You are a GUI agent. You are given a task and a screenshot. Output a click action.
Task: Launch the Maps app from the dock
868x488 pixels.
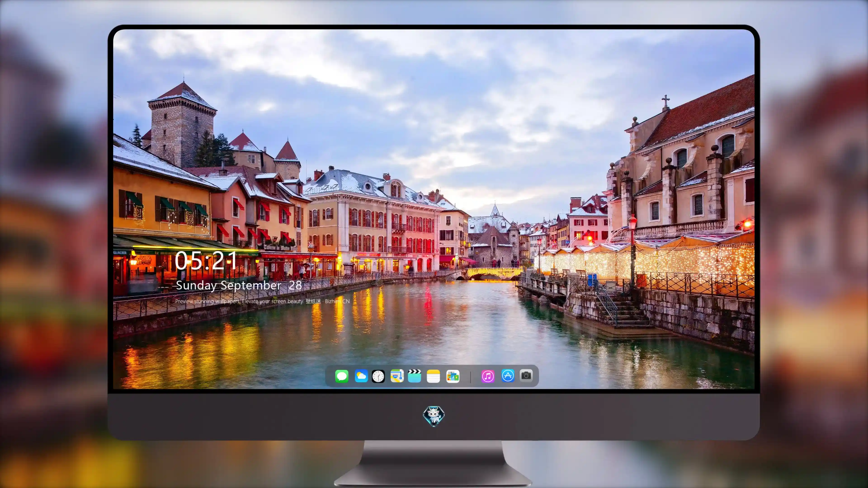point(397,376)
